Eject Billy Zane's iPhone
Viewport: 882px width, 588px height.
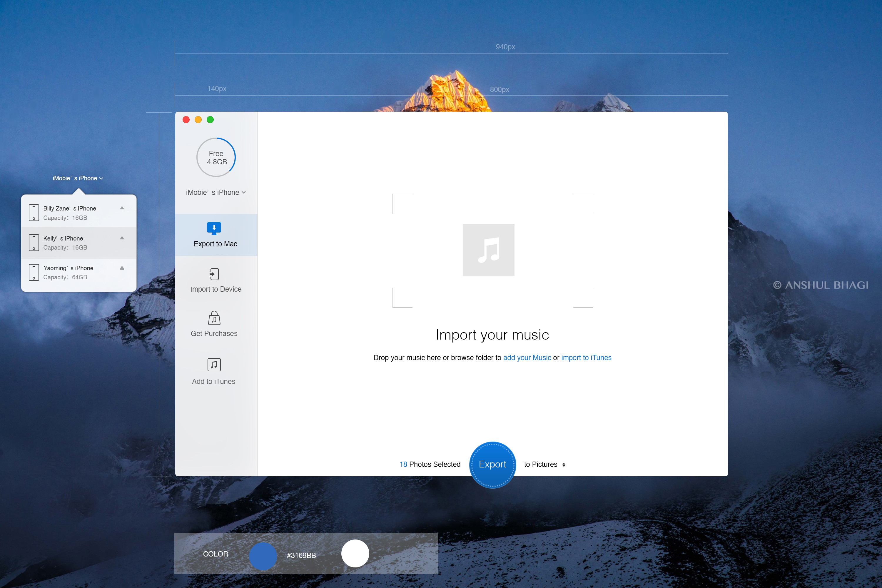[x=122, y=208]
